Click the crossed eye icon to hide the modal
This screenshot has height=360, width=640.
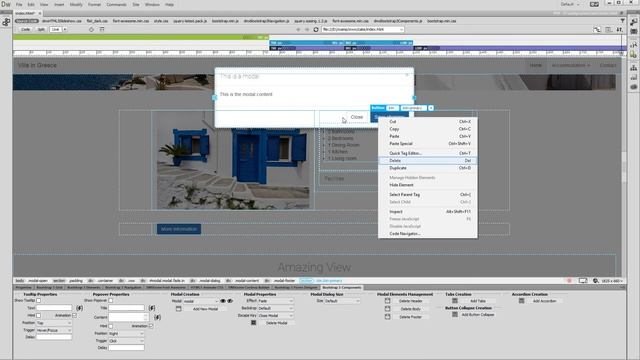coord(230,301)
